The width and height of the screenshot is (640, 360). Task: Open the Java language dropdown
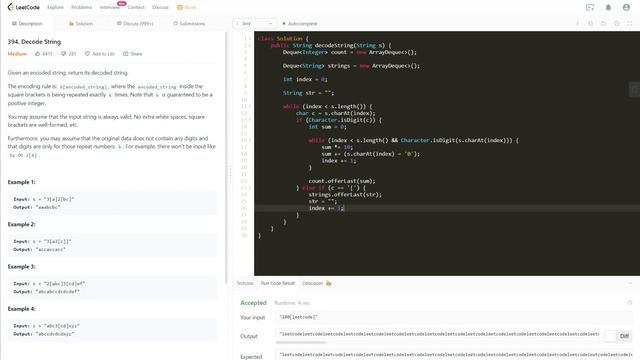[x=254, y=24]
